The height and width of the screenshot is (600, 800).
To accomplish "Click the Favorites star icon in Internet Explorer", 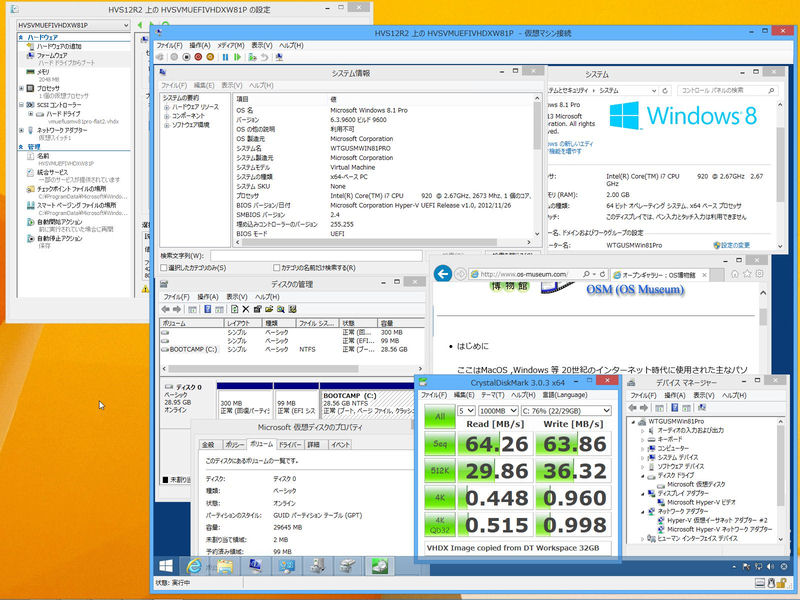I will (x=747, y=274).
